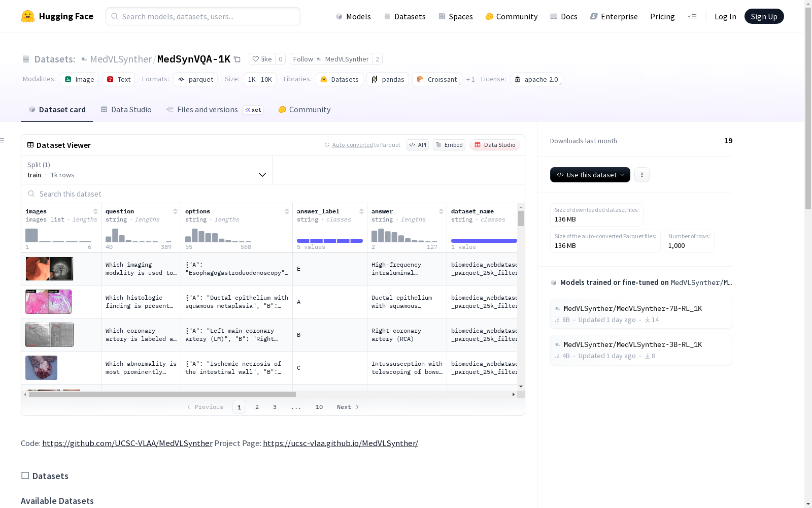
Task: Click the sort icon on the images column
Action: pyautogui.click(x=95, y=211)
